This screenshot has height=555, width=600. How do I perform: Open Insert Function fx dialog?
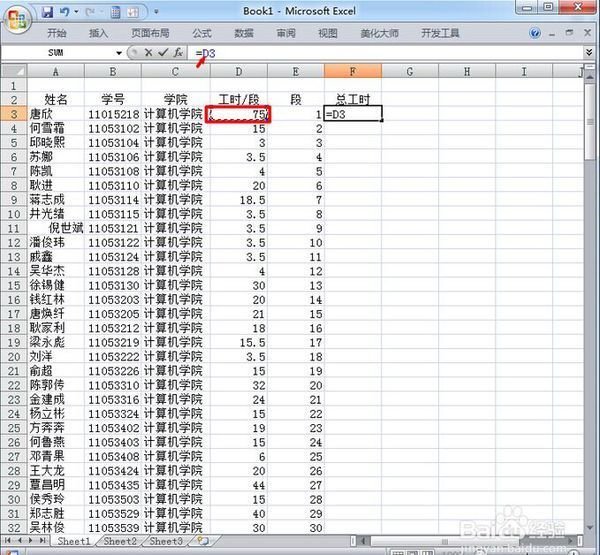pos(178,52)
